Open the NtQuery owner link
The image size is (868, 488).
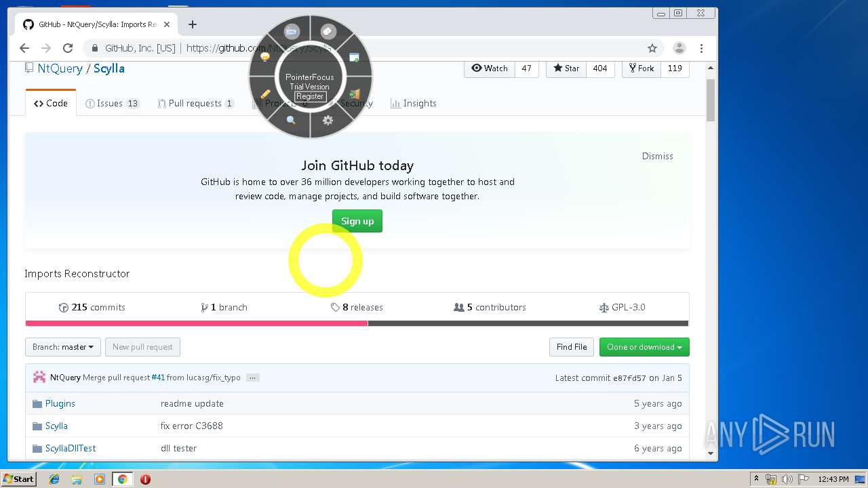[60, 68]
